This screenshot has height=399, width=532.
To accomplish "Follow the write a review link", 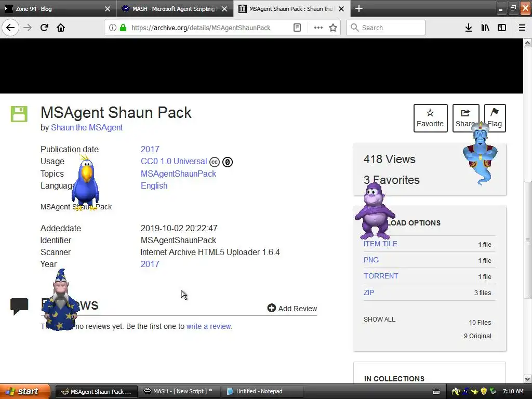I will 209,326.
